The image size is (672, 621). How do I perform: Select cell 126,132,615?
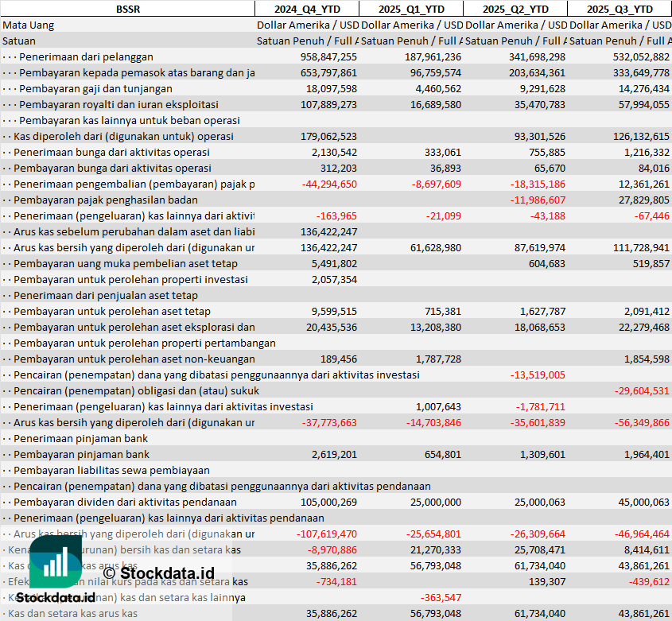click(x=641, y=136)
